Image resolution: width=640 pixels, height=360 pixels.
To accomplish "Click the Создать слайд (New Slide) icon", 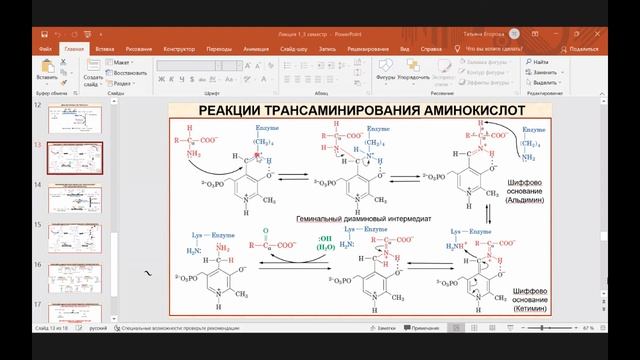I will 93,65.
